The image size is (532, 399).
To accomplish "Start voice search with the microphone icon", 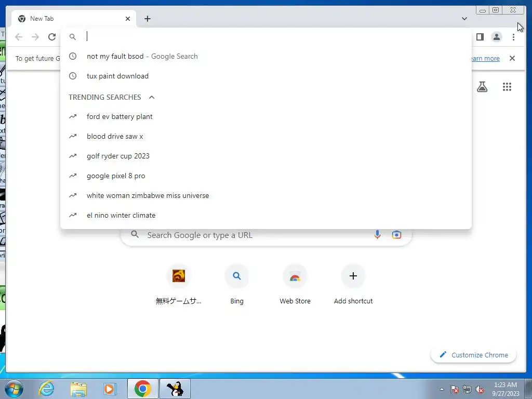I will pyautogui.click(x=377, y=234).
